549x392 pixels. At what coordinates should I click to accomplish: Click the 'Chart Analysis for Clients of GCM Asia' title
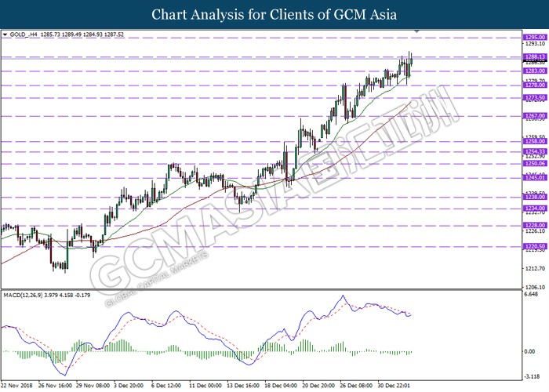pos(274,15)
